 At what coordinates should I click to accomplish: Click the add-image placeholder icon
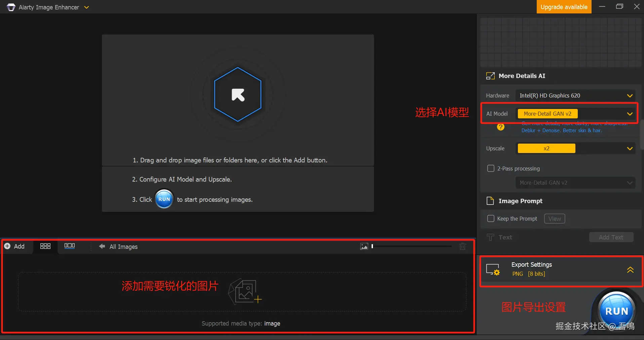point(245,291)
